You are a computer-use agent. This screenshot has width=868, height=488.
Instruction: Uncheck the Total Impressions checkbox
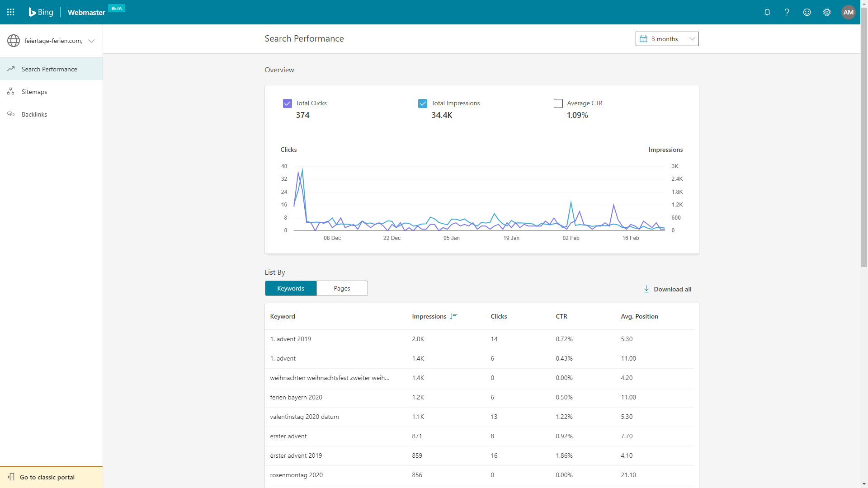(x=423, y=103)
